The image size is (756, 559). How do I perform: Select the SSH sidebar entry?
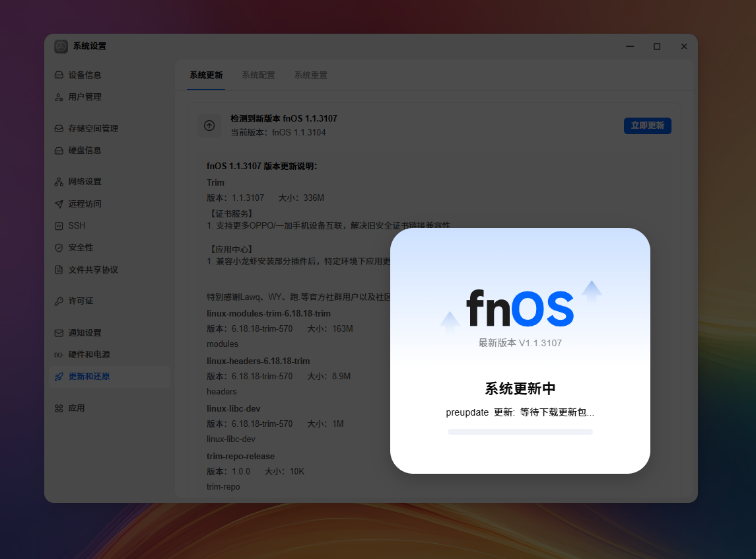tap(110, 226)
